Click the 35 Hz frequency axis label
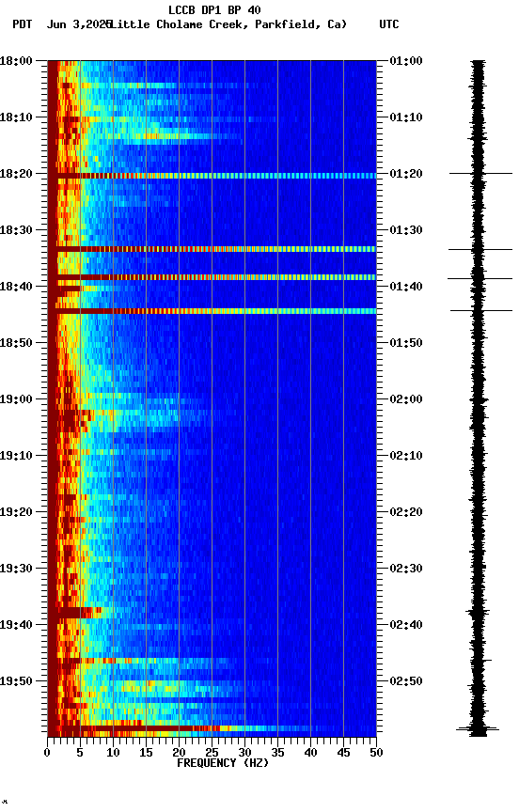 tap(277, 753)
